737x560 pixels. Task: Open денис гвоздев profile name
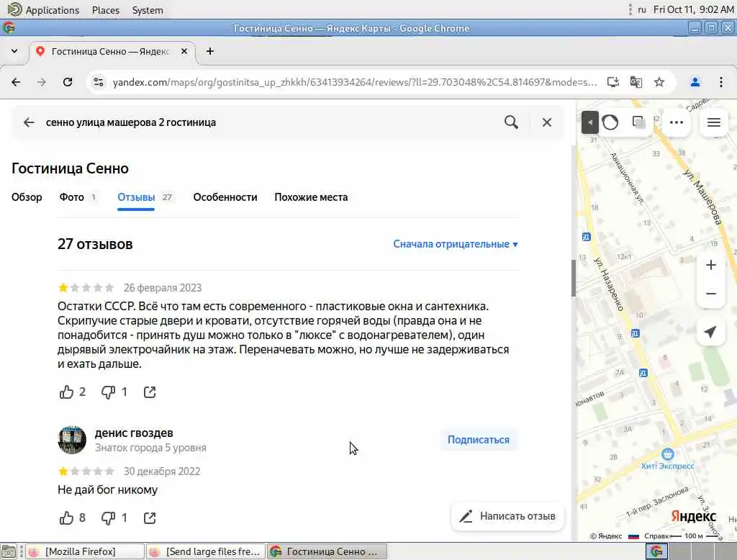coord(134,433)
